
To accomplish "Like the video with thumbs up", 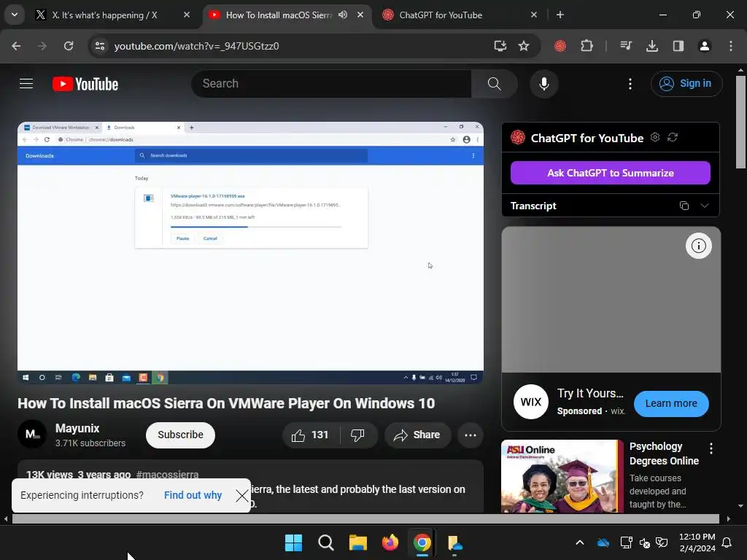I will pos(309,435).
